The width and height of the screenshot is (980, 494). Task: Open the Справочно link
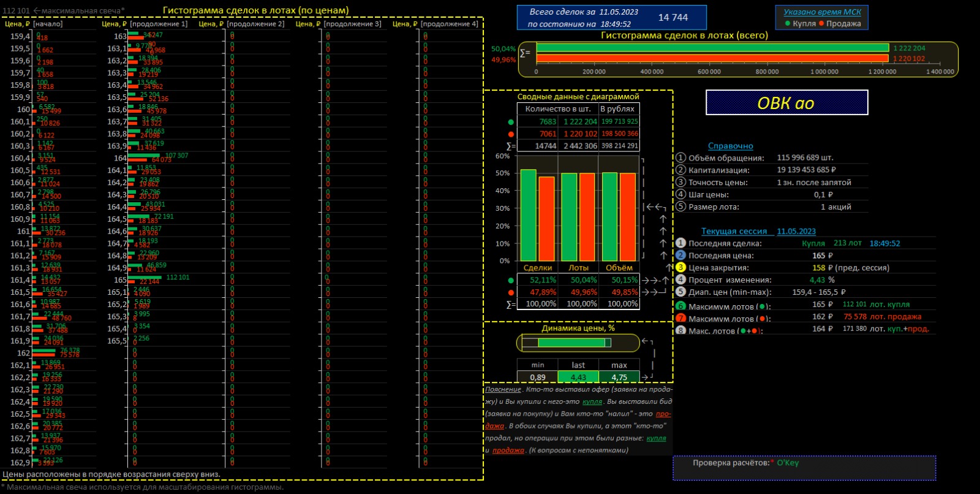[x=730, y=146]
